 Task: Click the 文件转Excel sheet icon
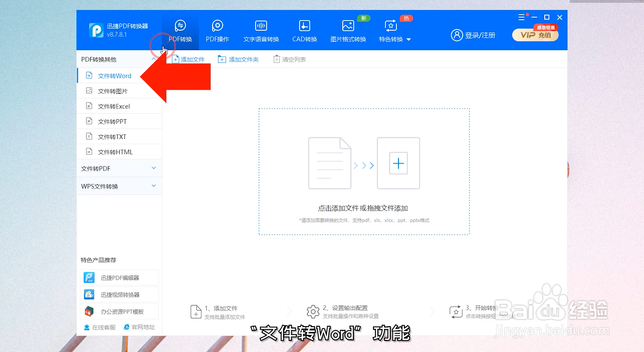coord(89,106)
